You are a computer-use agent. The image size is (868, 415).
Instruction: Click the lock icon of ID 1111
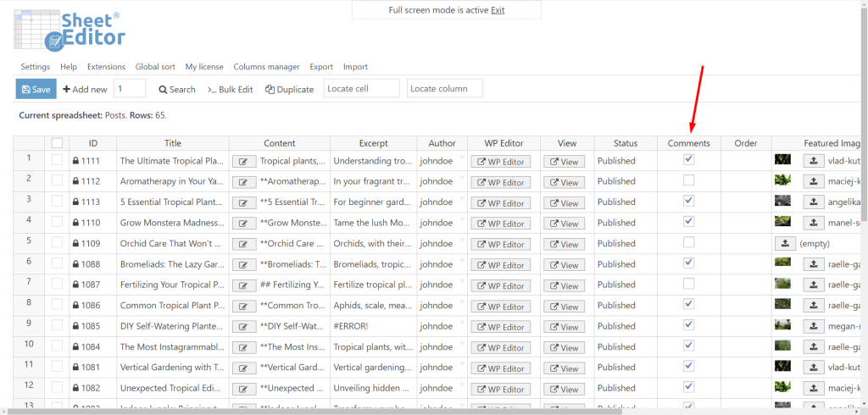[x=75, y=161]
